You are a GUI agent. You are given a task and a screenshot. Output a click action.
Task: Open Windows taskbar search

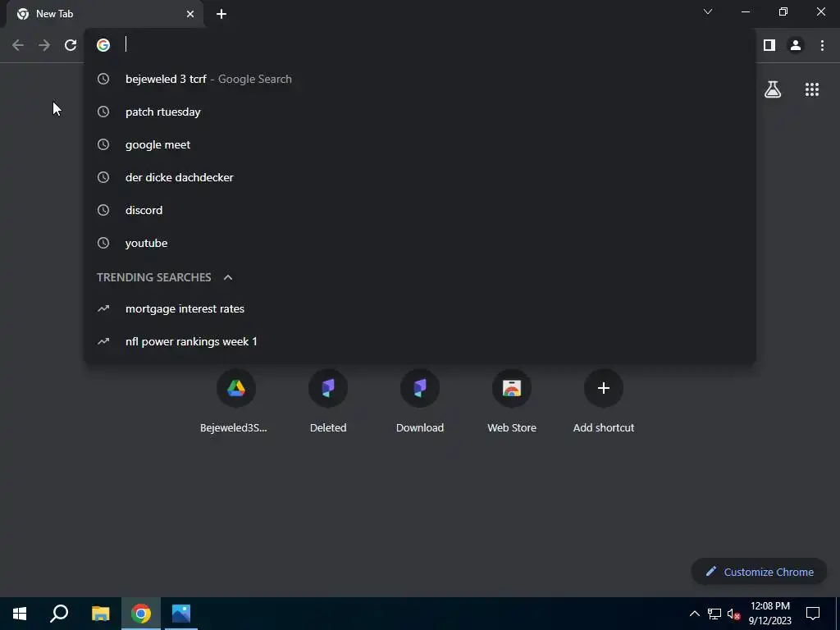pos(59,614)
